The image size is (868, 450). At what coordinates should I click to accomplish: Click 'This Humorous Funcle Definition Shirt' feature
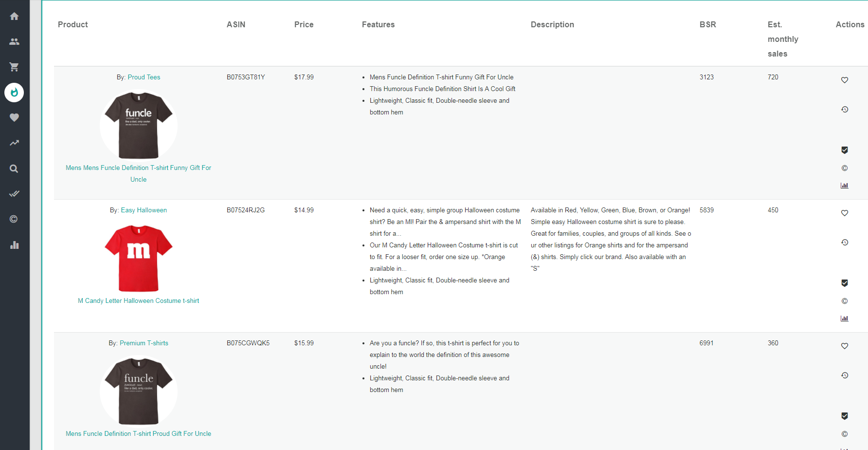[442, 89]
